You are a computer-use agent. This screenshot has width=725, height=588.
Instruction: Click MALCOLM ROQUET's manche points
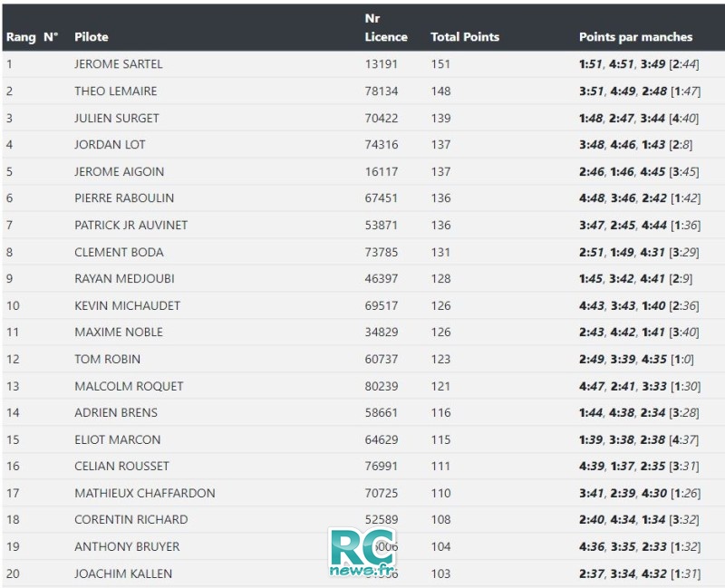click(640, 387)
